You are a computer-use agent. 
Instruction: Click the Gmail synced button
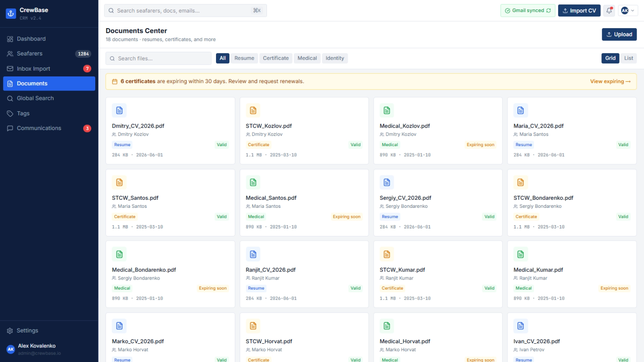(x=528, y=11)
